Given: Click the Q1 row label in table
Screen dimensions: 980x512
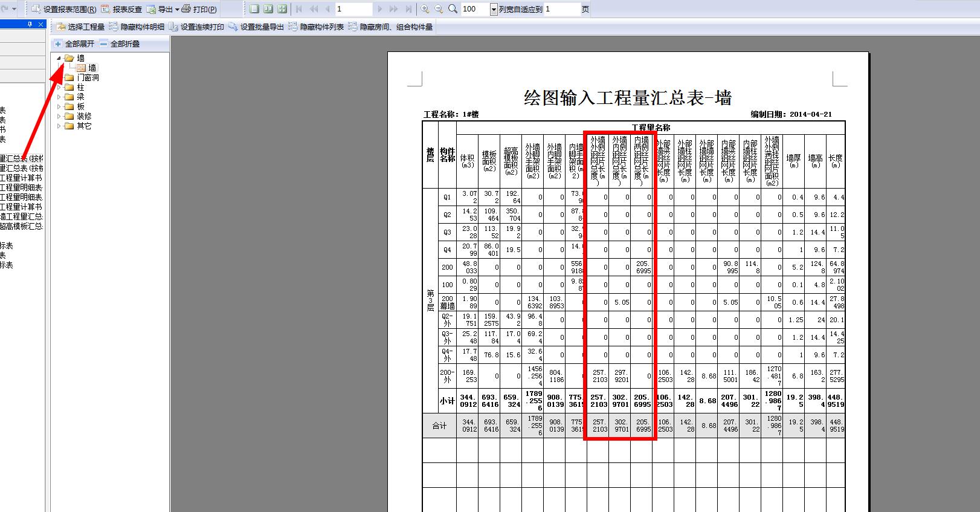Looking at the screenshot, I should 447,197.
